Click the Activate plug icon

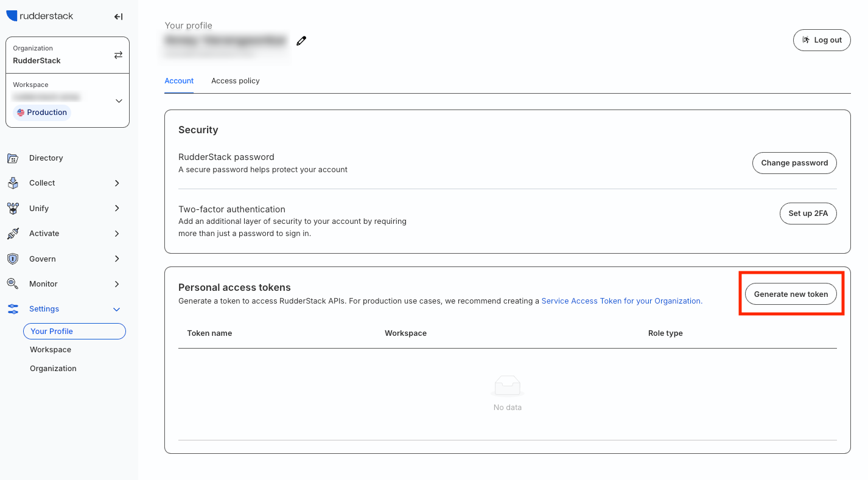click(13, 234)
